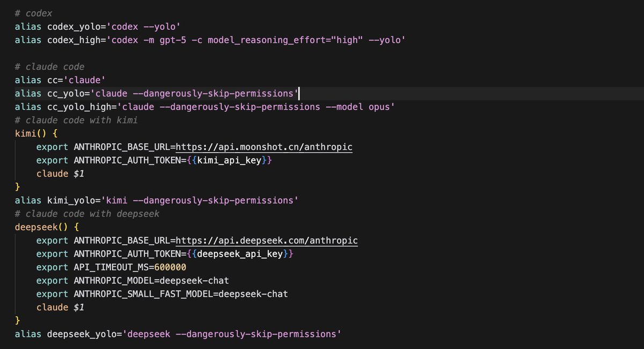Click '# claude code with kimi' comment

pyautogui.click(x=77, y=120)
